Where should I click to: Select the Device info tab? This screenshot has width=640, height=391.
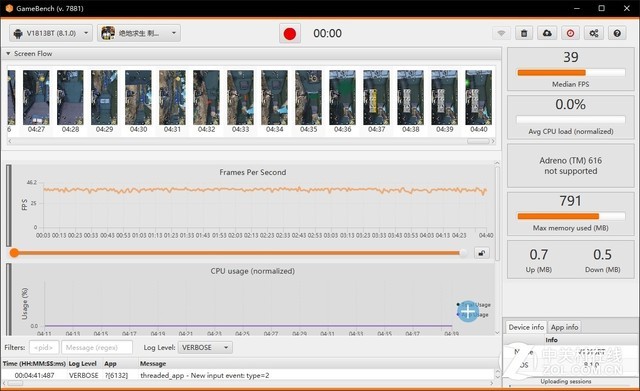[526, 327]
